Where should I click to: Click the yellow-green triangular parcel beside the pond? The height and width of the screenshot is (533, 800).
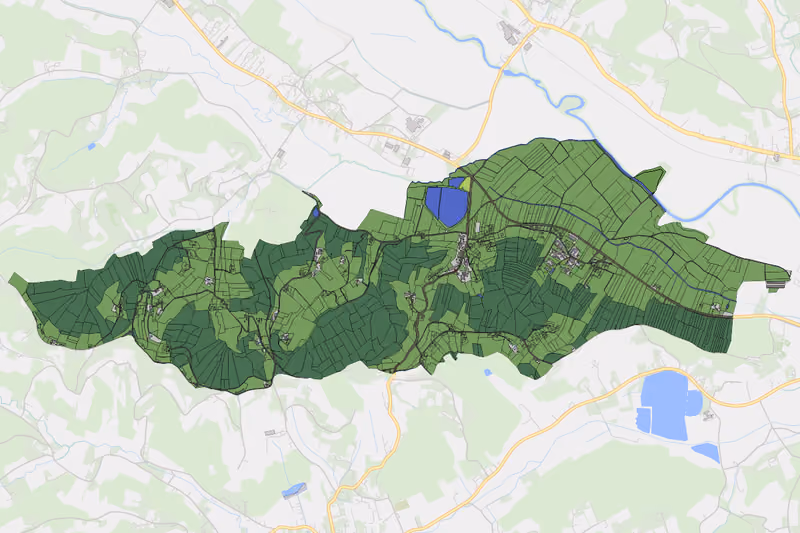click(465, 184)
